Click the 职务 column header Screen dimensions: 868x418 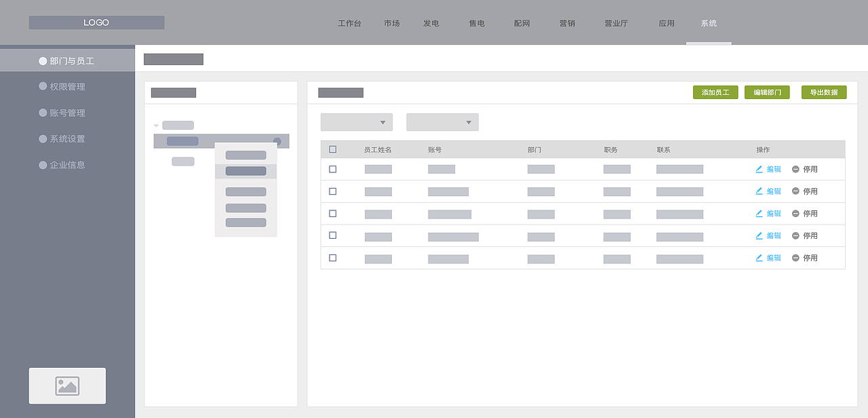(x=610, y=150)
